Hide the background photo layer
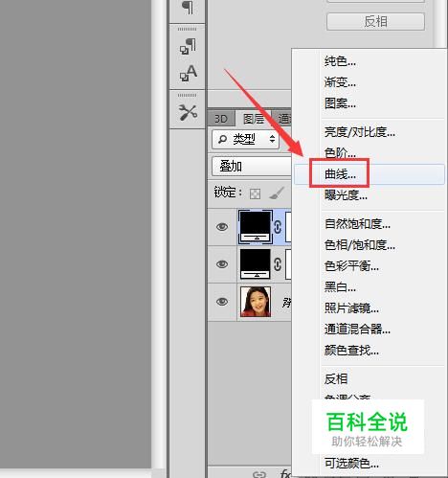The width and height of the screenshot is (448, 478). pyautogui.click(x=222, y=302)
